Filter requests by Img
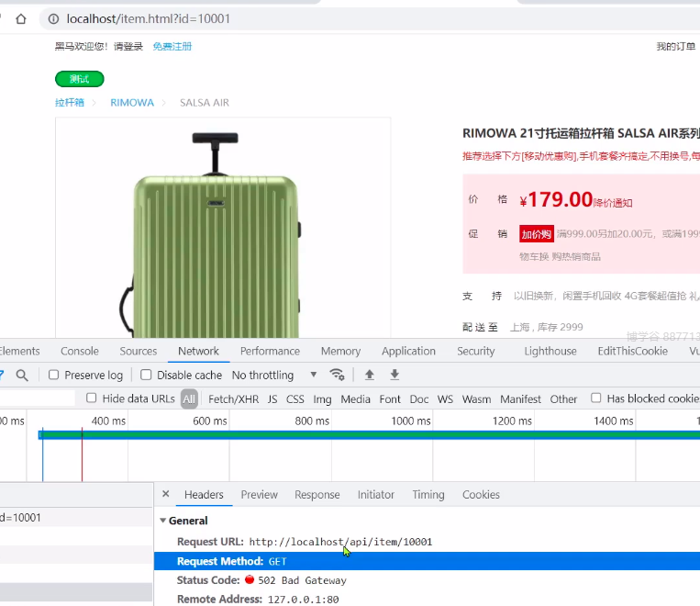 point(322,399)
